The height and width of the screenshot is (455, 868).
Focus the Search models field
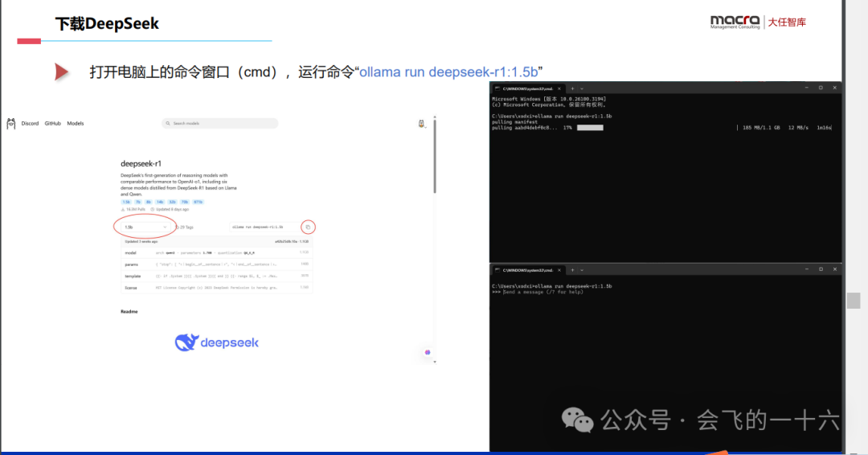click(219, 124)
